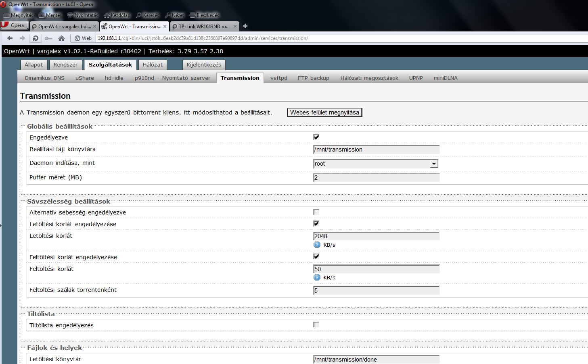Open the Opera menu button

(x=14, y=25)
